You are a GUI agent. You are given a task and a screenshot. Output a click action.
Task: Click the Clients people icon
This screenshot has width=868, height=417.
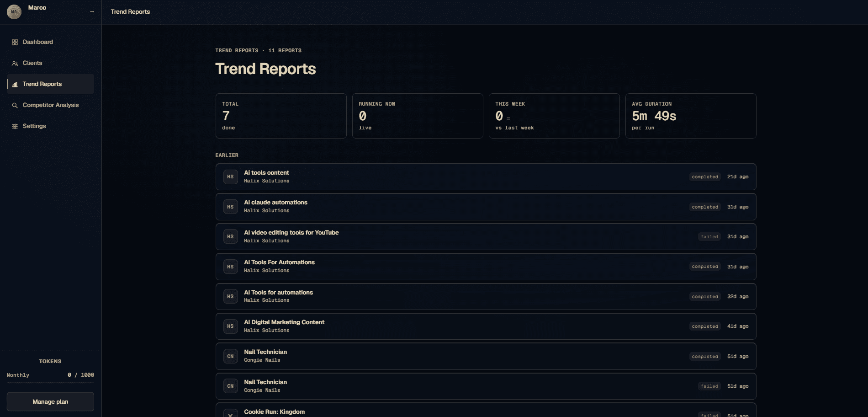pyautogui.click(x=15, y=63)
